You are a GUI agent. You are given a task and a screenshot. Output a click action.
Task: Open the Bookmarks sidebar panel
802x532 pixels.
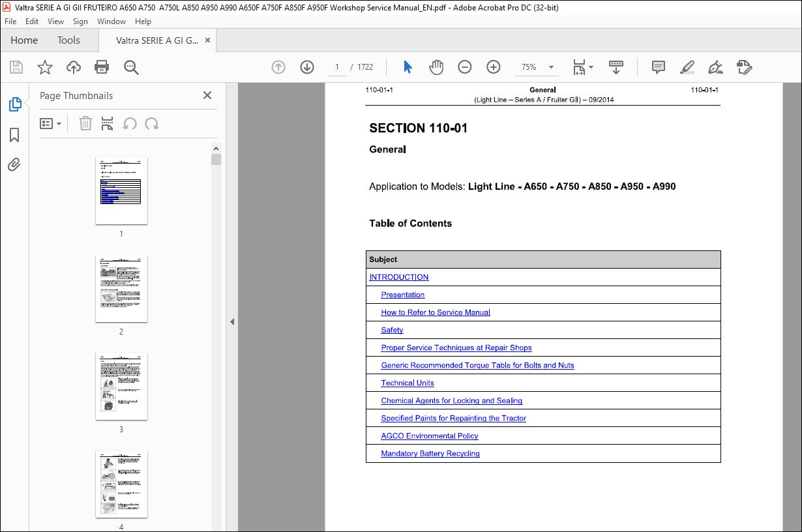(14, 135)
